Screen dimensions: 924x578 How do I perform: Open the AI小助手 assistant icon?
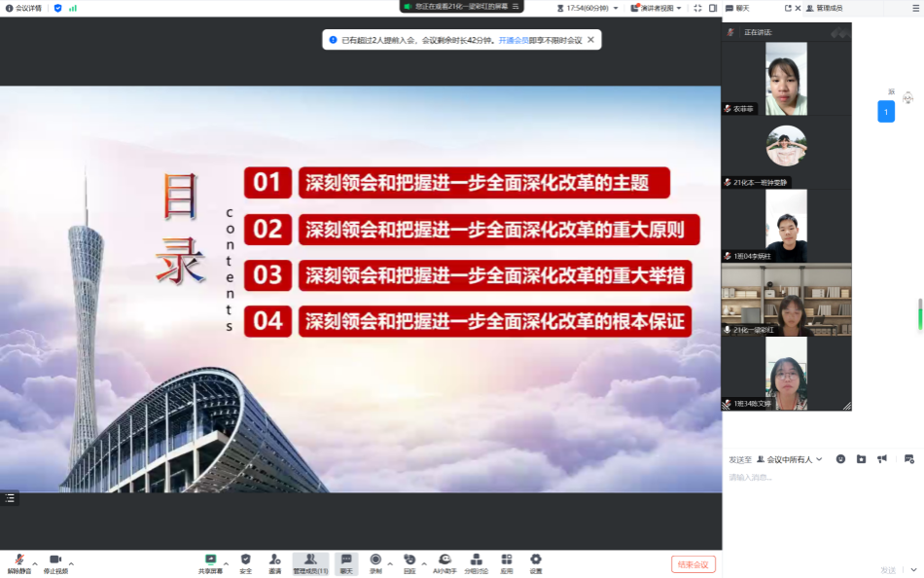click(x=444, y=560)
